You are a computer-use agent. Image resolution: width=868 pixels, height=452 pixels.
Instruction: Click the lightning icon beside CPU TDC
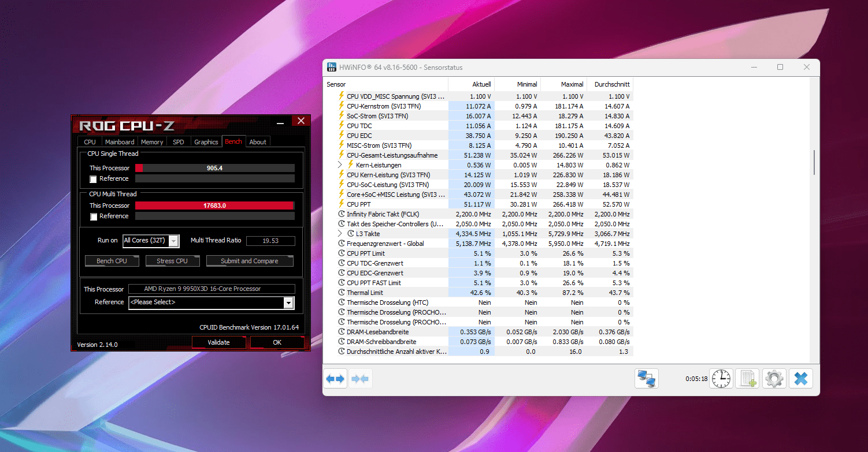click(x=341, y=125)
